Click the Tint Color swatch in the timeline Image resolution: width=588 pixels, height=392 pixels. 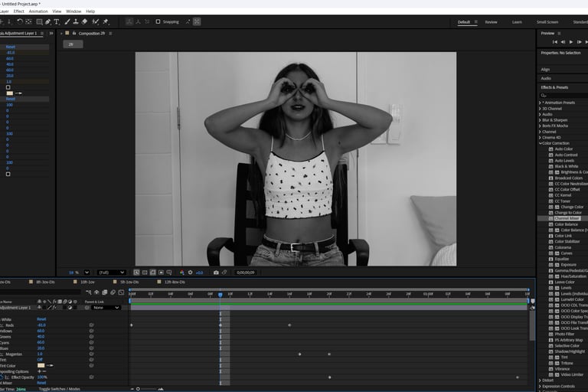41,365
